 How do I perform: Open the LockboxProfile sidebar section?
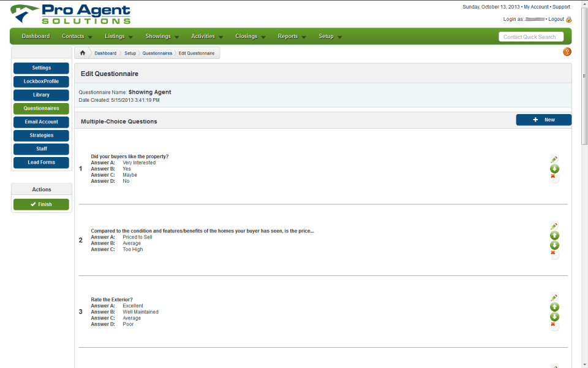click(x=41, y=82)
